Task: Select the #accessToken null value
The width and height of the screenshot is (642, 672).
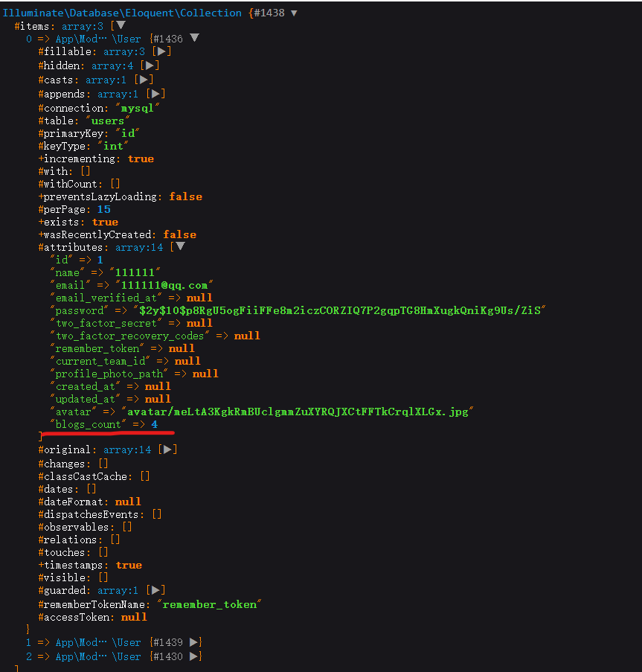Action: (134, 617)
